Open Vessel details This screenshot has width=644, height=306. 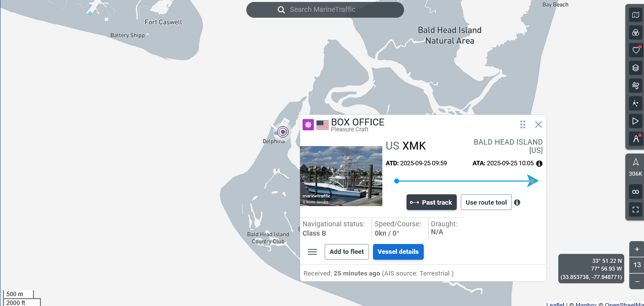[398, 252]
